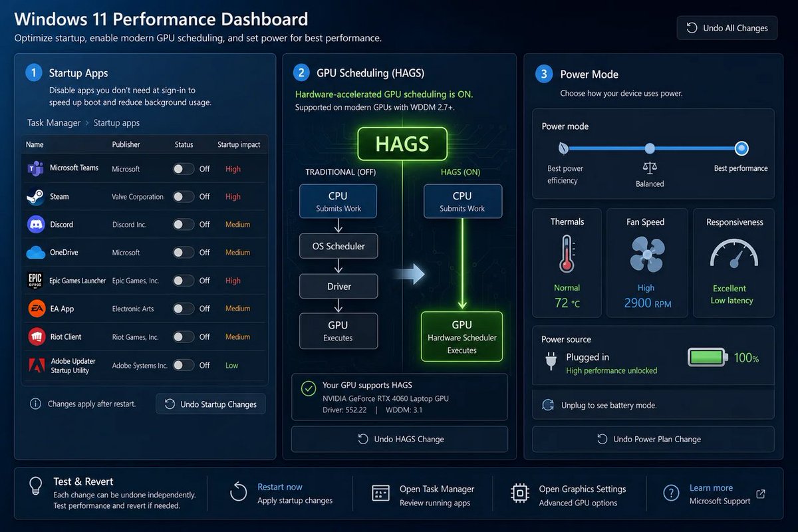This screenshot has width=798, height=532.
Task: Click the Adobe Updater icon
Action: (36, 365)
